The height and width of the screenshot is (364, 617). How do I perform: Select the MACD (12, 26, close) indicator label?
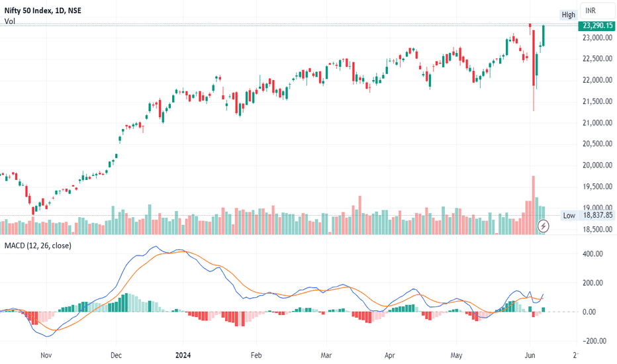38,246
